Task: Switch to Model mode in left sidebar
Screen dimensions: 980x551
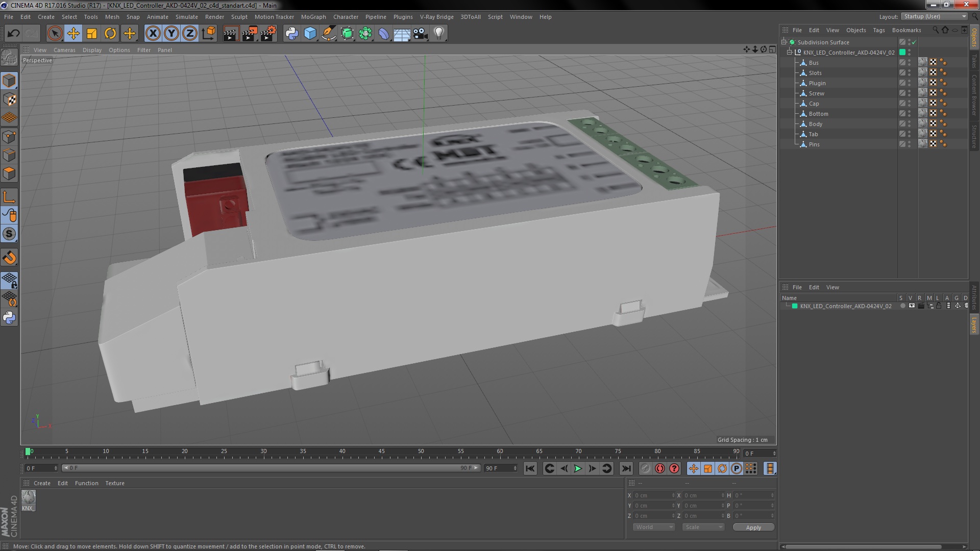Action: click(9, 81)
